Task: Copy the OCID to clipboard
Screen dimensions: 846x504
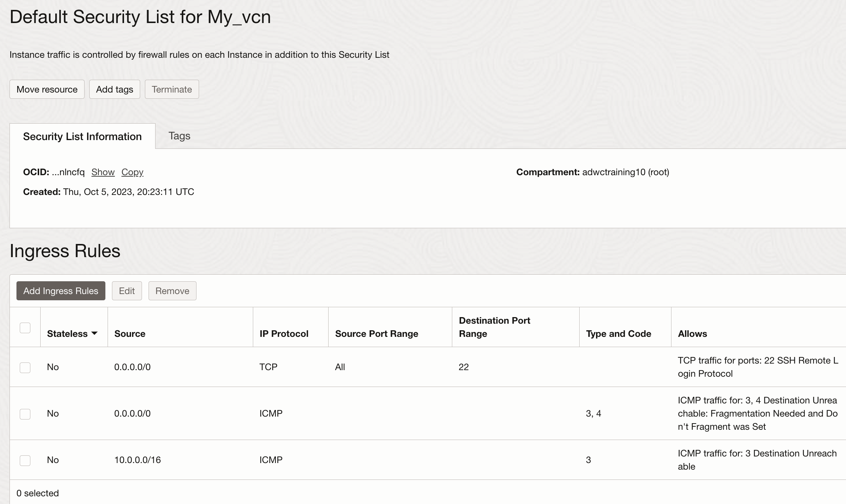Action: point(132,172)
